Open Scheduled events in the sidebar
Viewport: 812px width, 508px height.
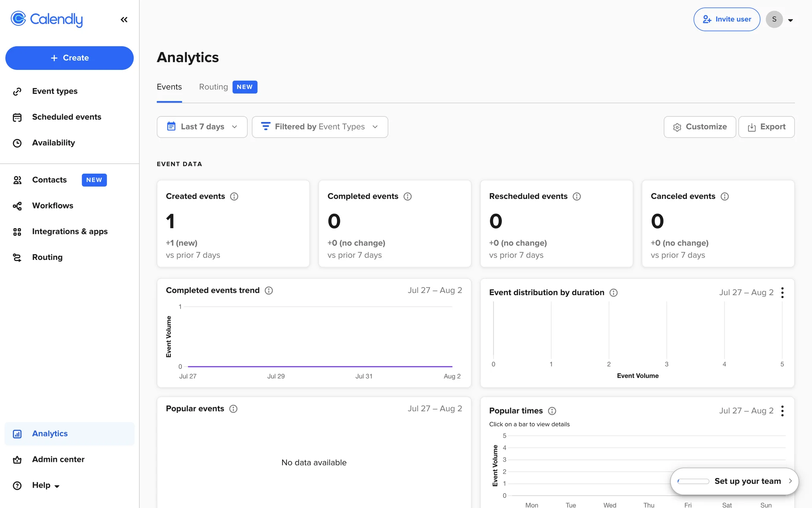click(66, 117)
